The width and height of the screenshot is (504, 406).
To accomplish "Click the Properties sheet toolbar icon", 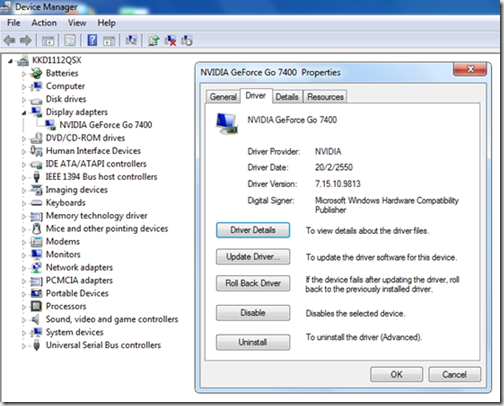I will pyautogui.click(x=70, y=41).
